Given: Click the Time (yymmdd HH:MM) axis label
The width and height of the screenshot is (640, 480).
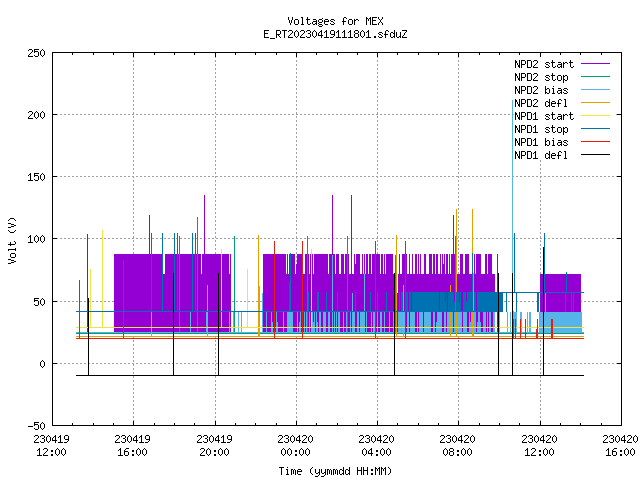Looking at the screenshot, I should [x=335, y=471].
